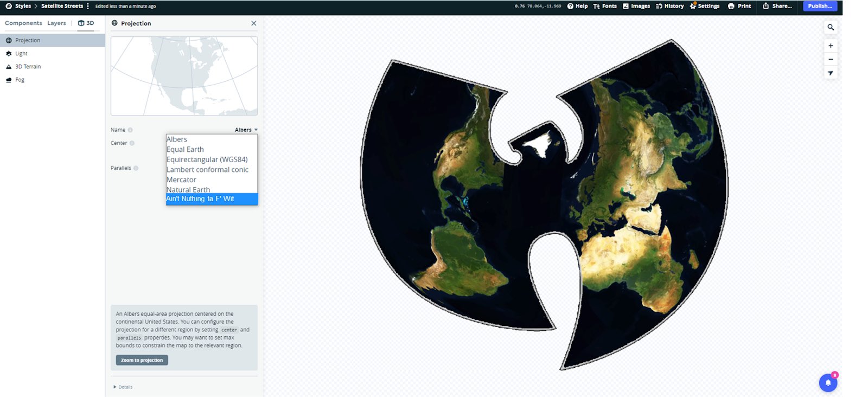The height and width of the screenshot is (397, 868).
Task: Click the Satellite Streets style name
Action: coord(62,6)
